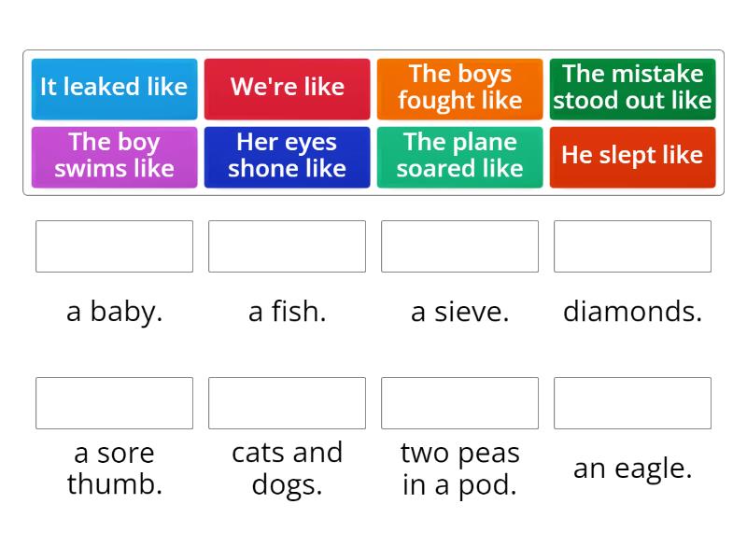Select the drop box above 'a fish.'

point(287,246)
